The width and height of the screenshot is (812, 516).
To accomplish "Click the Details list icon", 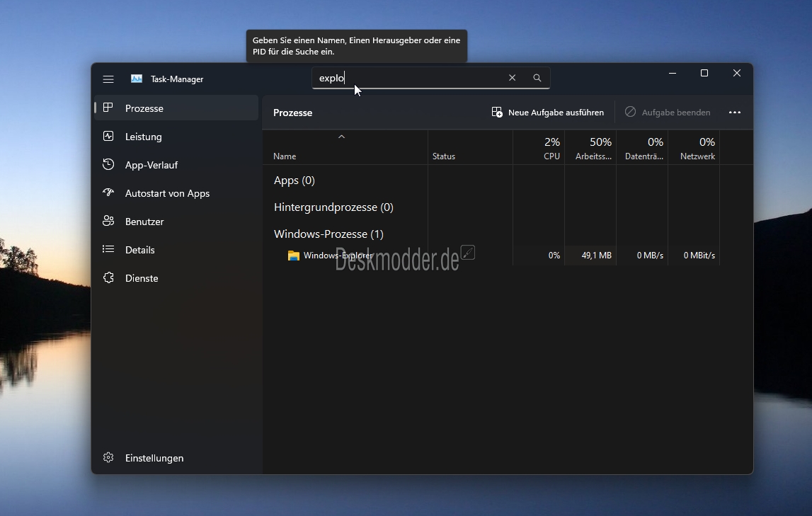I will tap(108, 249).
